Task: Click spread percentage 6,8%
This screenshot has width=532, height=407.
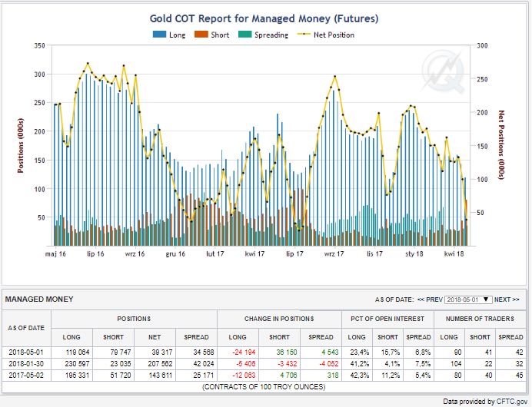Action: pyautogui.click(x=423, y=352)
